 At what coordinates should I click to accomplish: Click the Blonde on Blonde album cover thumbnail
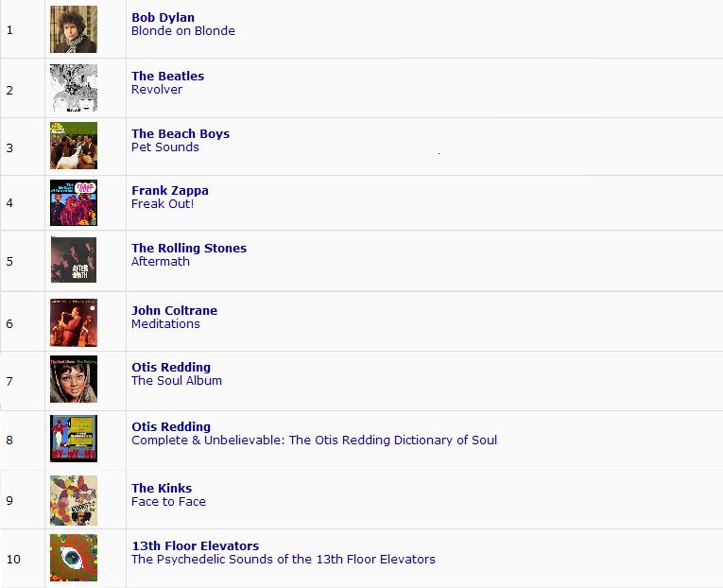click(x=73, y=29)
